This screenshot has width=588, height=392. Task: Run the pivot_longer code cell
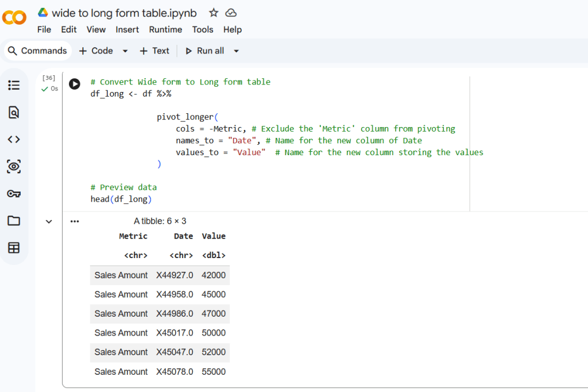tap(75, 84)
